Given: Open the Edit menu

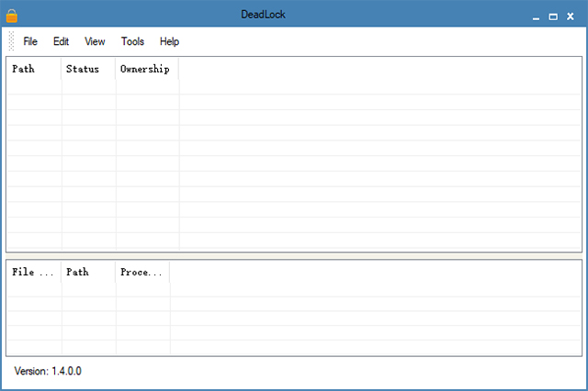Looking at the screenshot, I should tap(62, 41).
